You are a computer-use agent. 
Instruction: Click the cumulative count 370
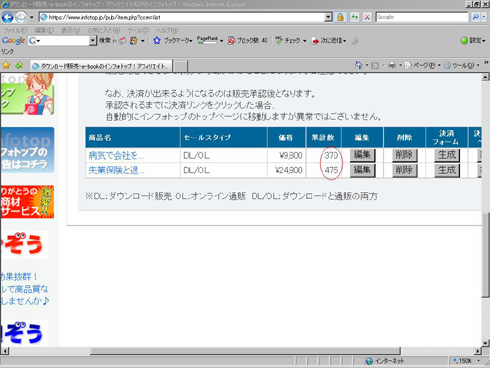[331, 155]
